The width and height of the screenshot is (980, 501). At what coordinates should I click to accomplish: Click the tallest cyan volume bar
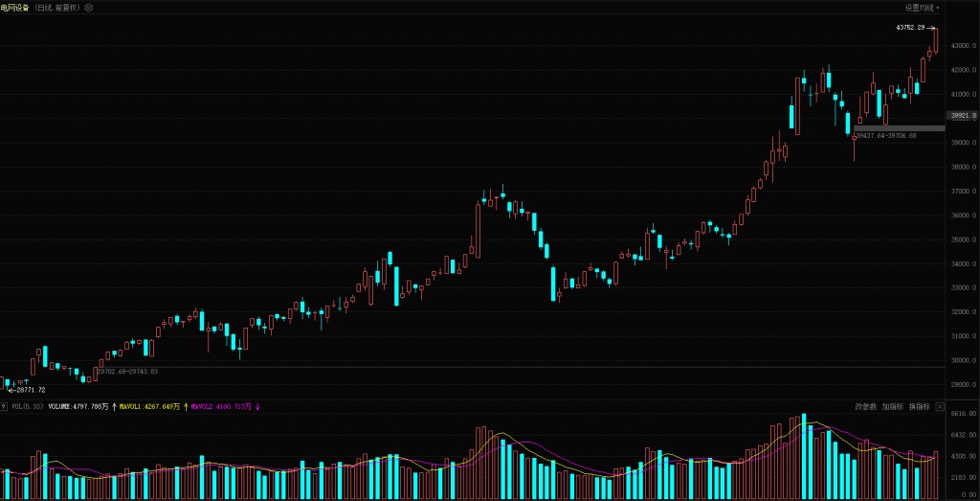click(x=804, y=456)
